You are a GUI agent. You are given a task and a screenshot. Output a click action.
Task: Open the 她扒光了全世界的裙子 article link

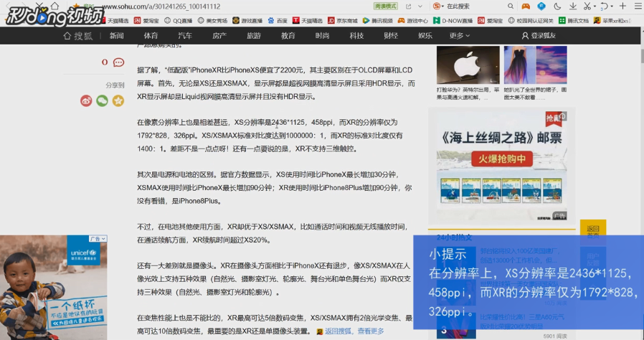[x=535, y=94]
